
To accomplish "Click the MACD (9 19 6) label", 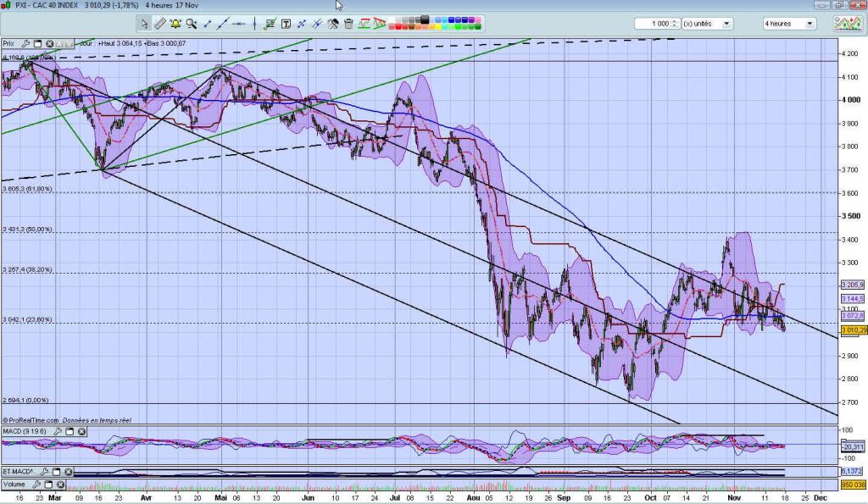I will click(x=21, y=431).
